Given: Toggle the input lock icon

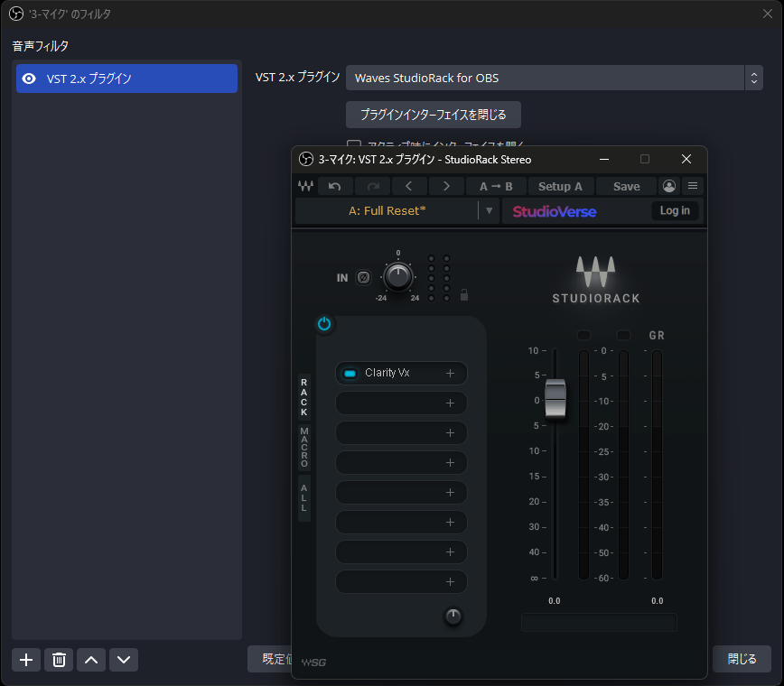Looking at the screenshot, I should pos(464,295).
